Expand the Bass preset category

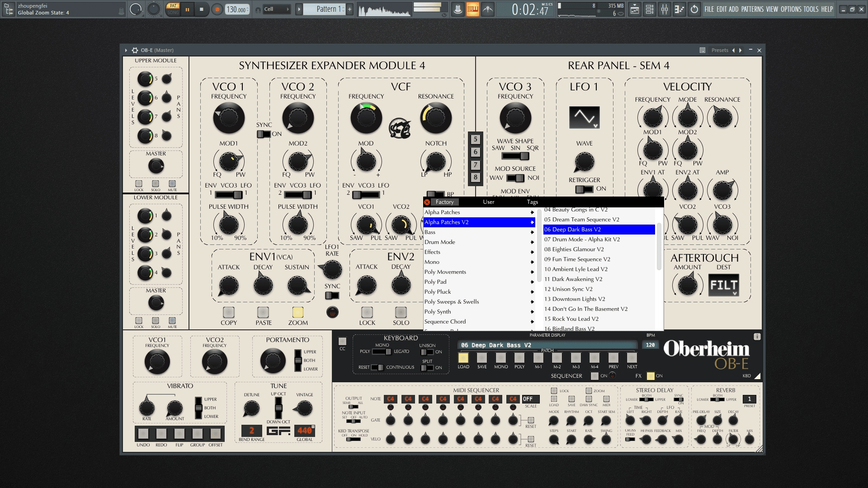coord(479,232)
